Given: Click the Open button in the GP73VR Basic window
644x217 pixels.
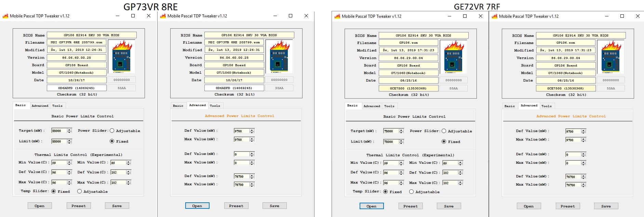Looking at the screenshot, I should 40,206.
